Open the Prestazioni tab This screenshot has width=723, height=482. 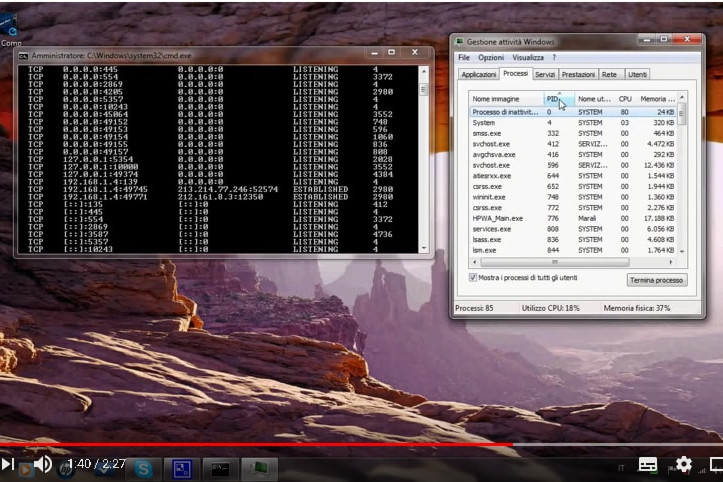(x=578, y=74)
